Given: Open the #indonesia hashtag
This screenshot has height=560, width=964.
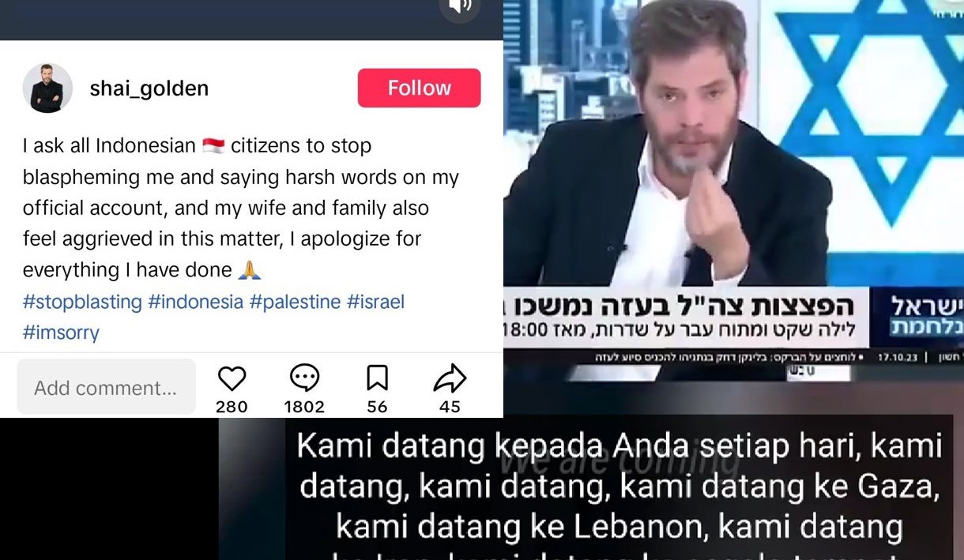Looking at the screenshot, I should point(195,302).
